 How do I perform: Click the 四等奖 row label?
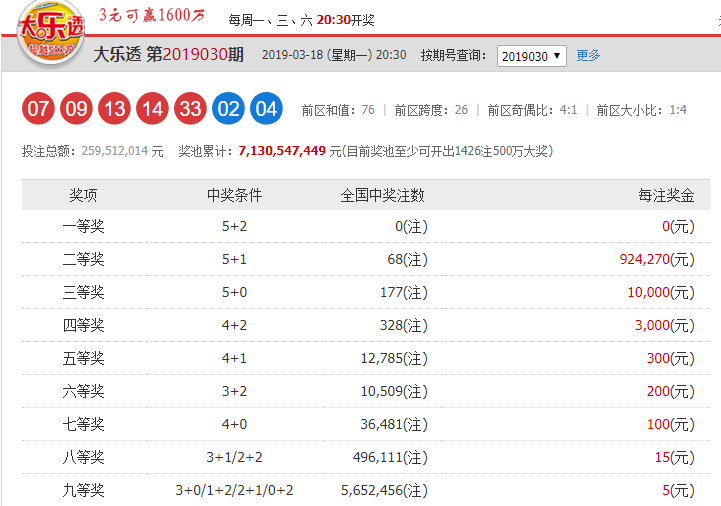tap(83, 325)
